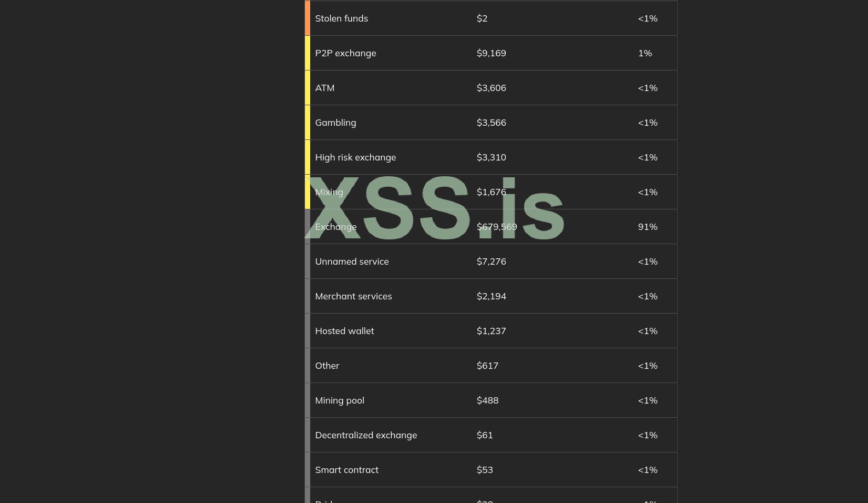Click the $679,569 Exchange amount
Viewport: 868px width, 503px height.
(x=496, y=227)
